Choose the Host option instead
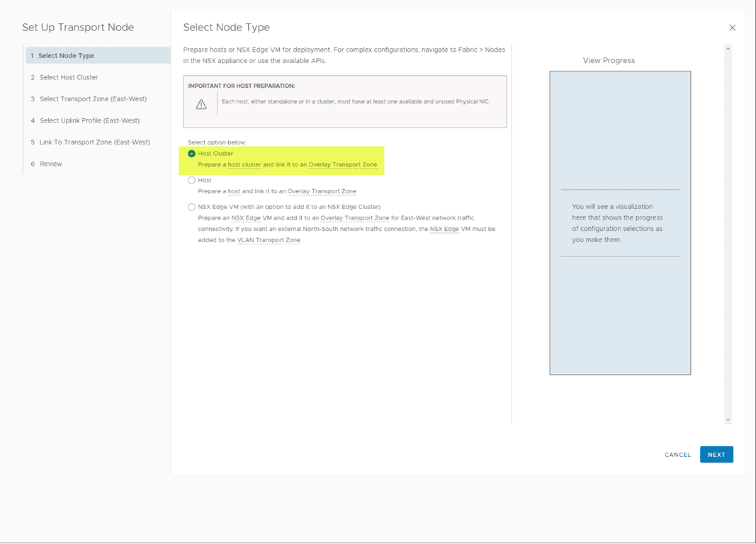Viewport: 756px width, 544px height. click(x=191, y=180)
